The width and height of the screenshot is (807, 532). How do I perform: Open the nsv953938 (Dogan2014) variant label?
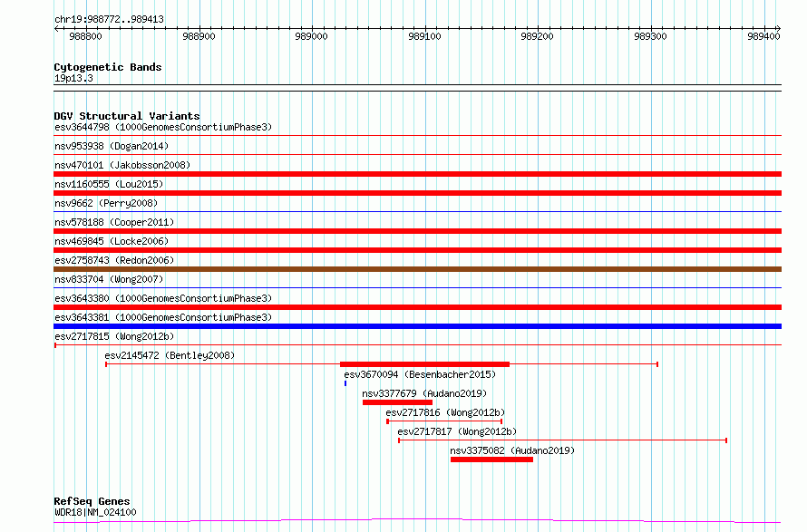112,146
